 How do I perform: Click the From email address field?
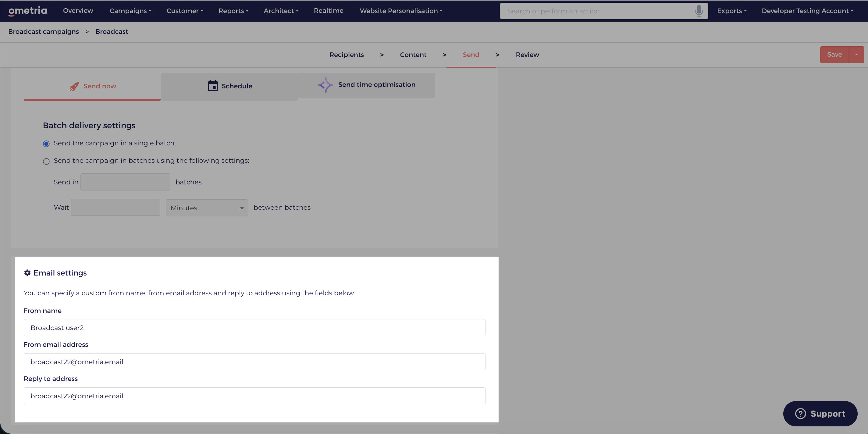254,361
